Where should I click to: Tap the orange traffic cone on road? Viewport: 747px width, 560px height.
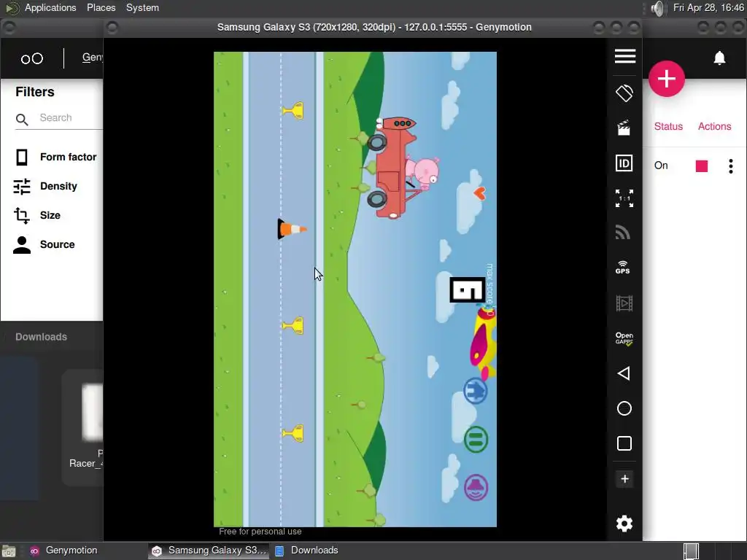click(292, 229)
